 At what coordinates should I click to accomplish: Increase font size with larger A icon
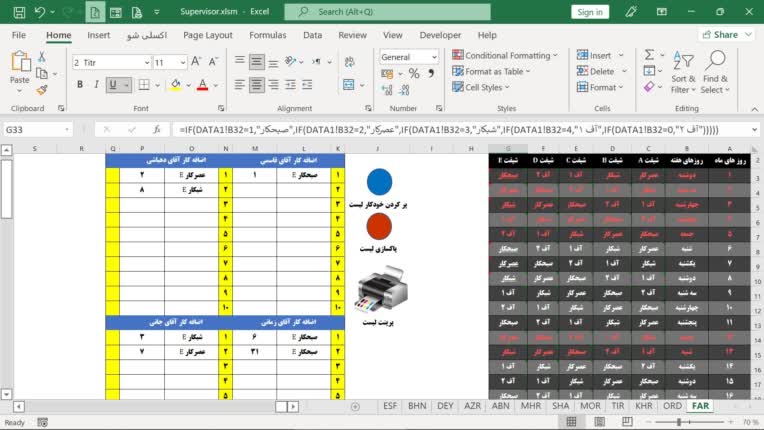196,62
